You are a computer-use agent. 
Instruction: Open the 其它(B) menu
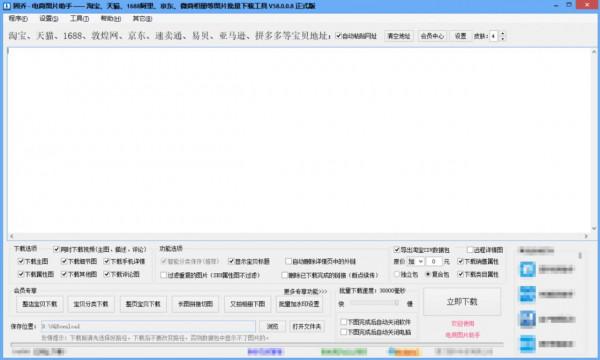pyautogui.click(x=142, y=18)
